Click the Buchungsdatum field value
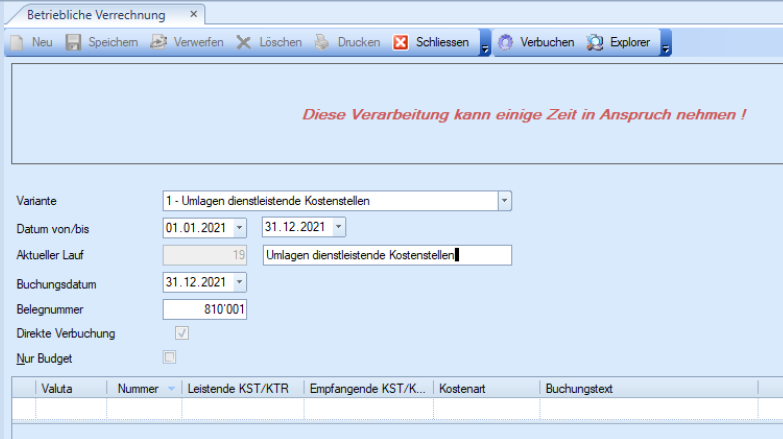The width and height of the screenshot is (783, 439). tap(198, 283)
